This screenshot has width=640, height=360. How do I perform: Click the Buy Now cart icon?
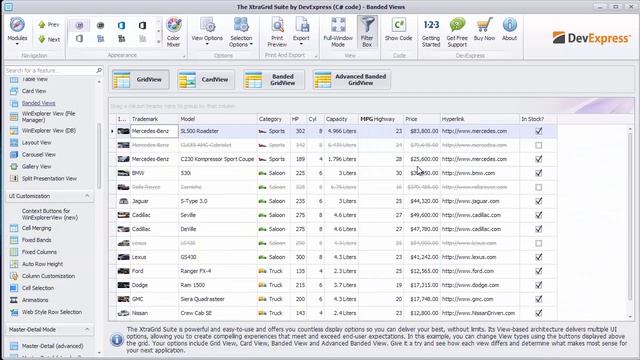click(484, 25)
